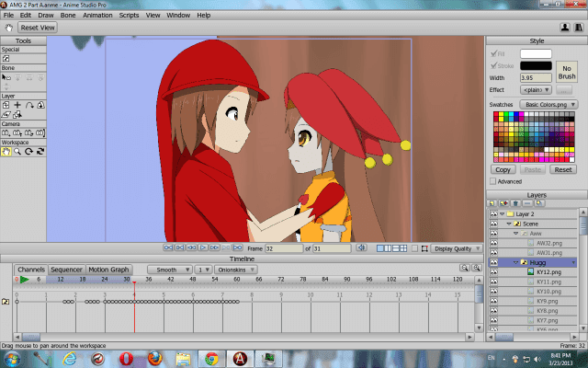Select the first Camera tool (Track Camera)
Image resolution: width=588 pixels, height=368 pixels.
click(x=6, y=132)
